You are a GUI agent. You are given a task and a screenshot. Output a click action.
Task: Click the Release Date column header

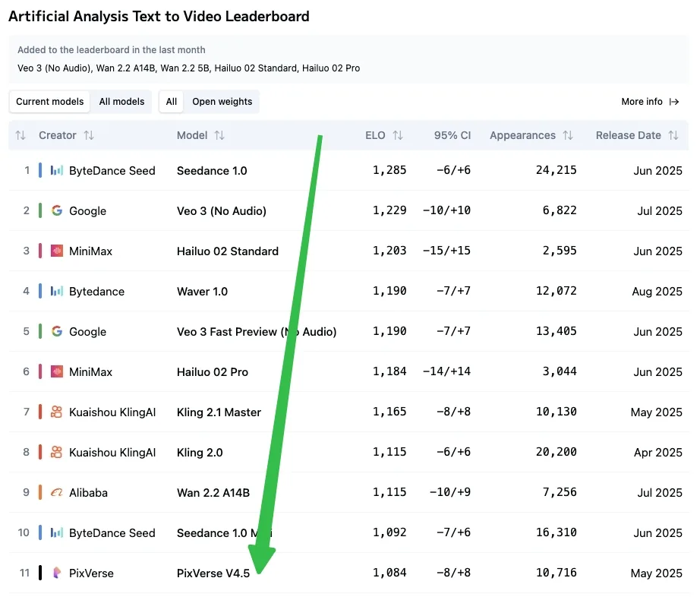tap(629, 135)
